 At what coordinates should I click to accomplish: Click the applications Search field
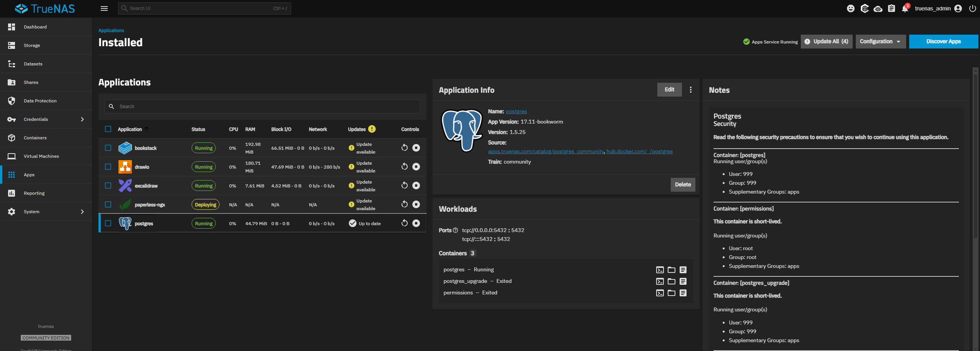click(262, 107)
